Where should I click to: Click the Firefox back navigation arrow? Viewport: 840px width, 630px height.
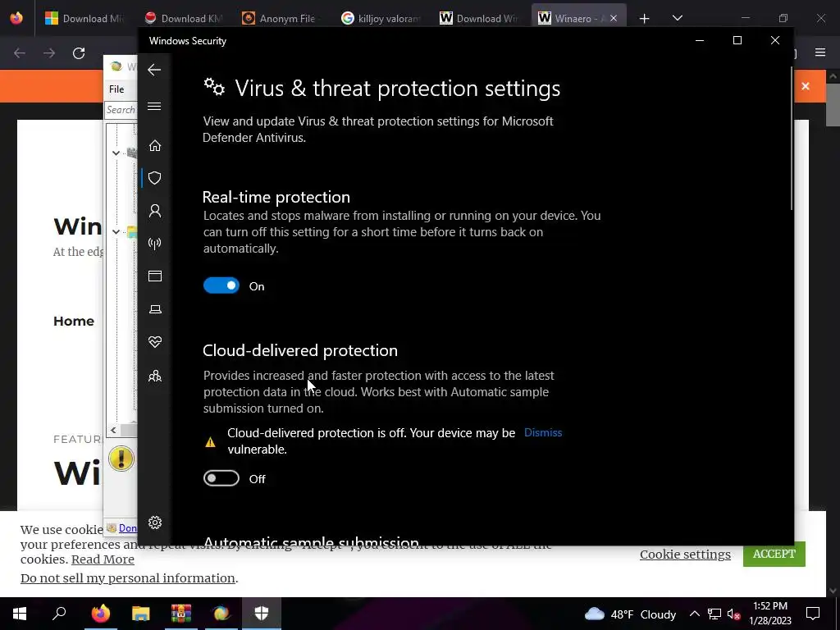20,53
